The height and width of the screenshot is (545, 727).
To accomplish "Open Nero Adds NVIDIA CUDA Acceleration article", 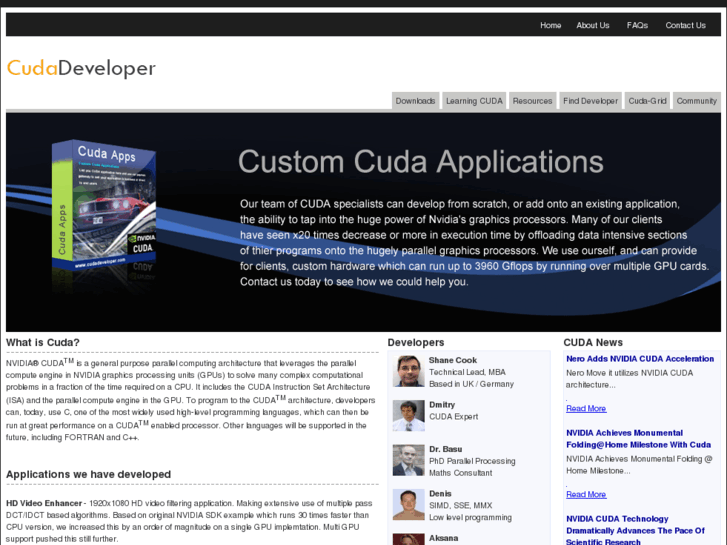I will [640, 359].
